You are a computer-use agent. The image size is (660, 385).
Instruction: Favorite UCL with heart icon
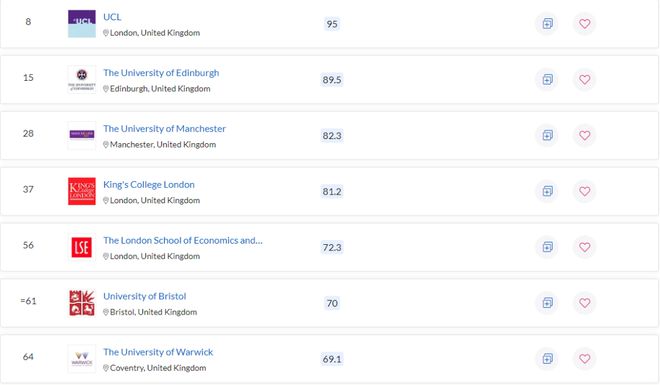tap(584, 24)
